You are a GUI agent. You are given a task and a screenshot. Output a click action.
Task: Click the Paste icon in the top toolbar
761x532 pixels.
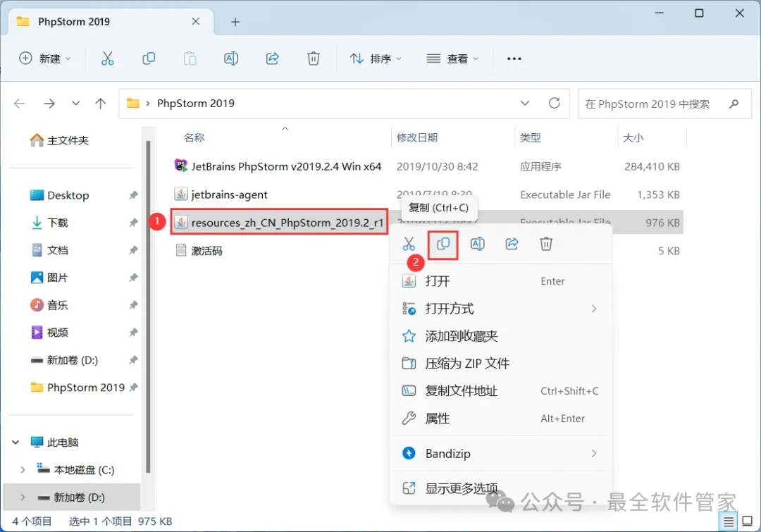click(190, 58)
